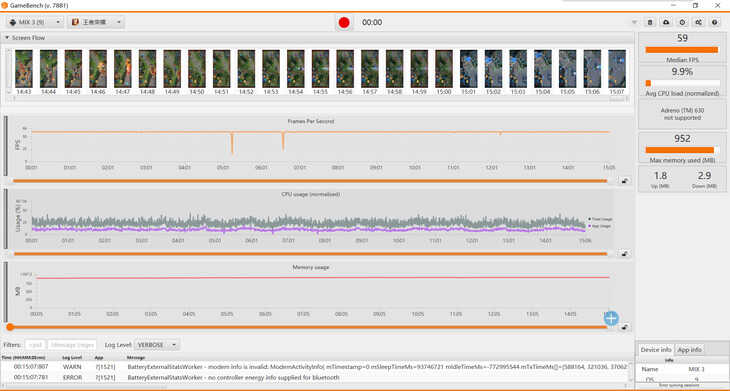Start recording with the red record button
This screenshot has width=730, height=391.
[x=344, y=22]
